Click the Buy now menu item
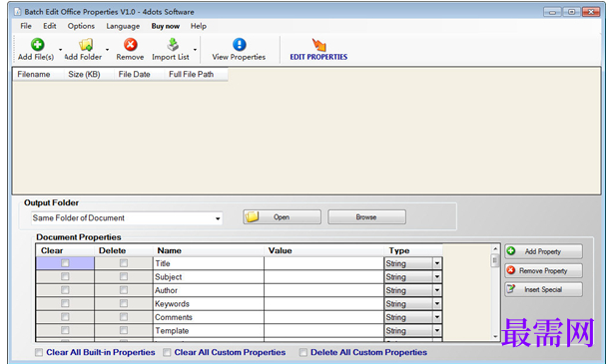 pos(166,26)
